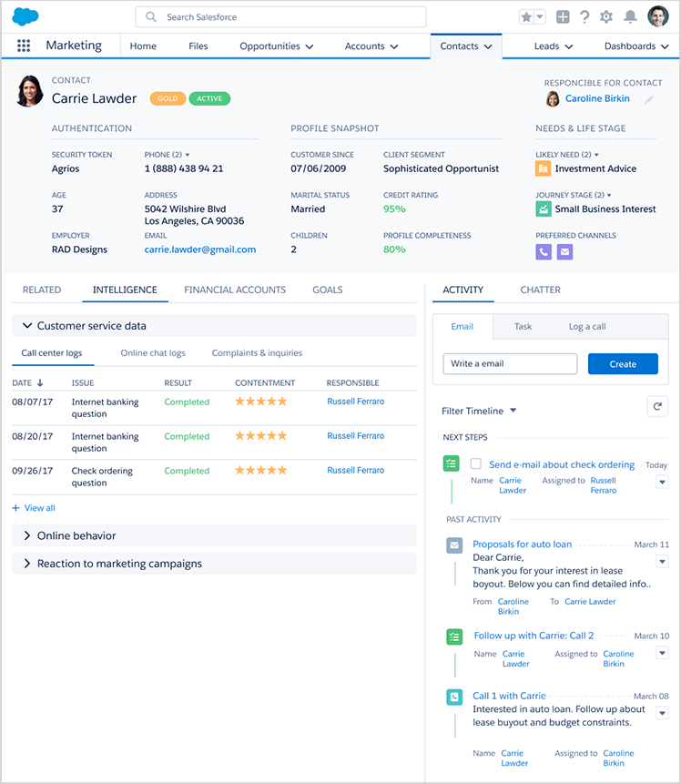This screenshot has width=681, height=784.
Task: Open the Contacts tab dropdown chevron
Action: (x=488, y=46)
